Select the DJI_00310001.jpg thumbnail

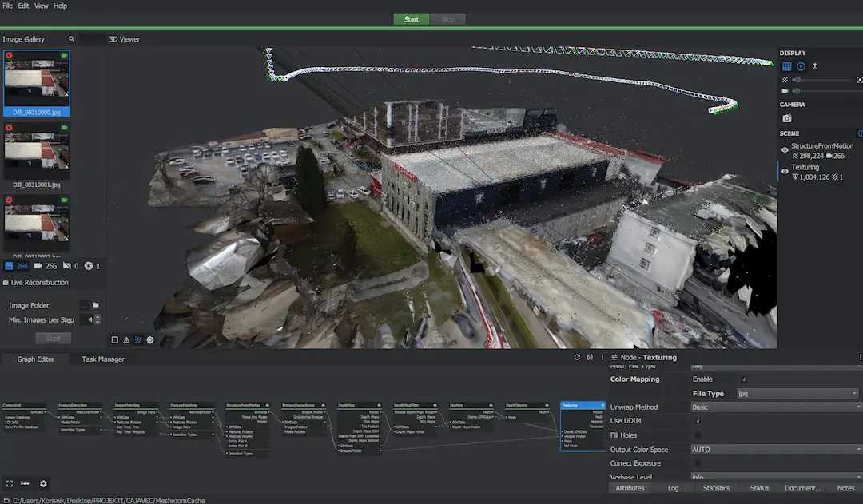(x=36, y=152)
